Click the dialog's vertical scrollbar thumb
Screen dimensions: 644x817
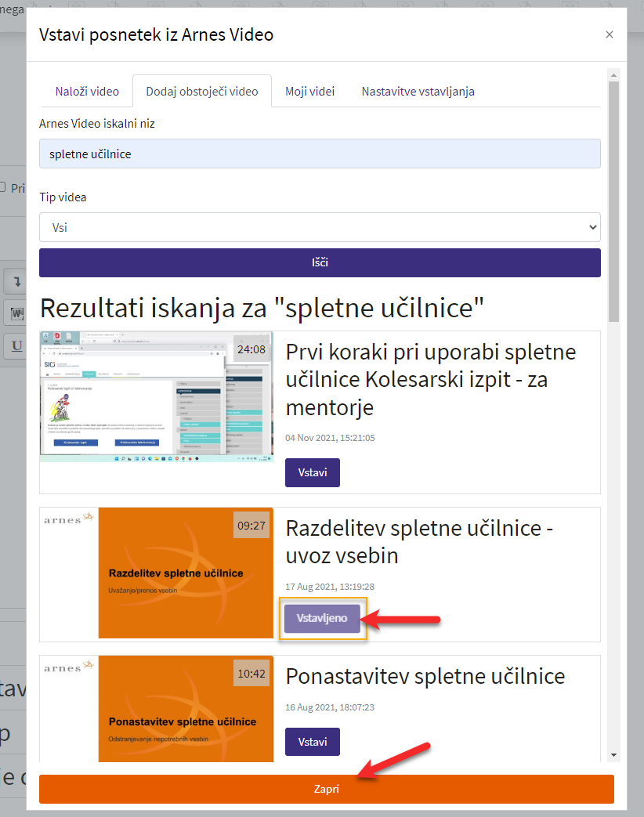pos(613,201)
